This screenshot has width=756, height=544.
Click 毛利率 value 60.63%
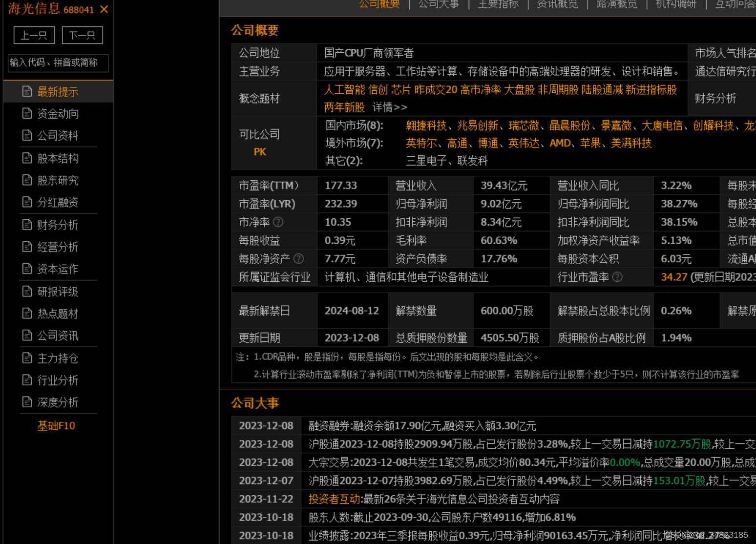pyautogui.click(x=499, y=240)
